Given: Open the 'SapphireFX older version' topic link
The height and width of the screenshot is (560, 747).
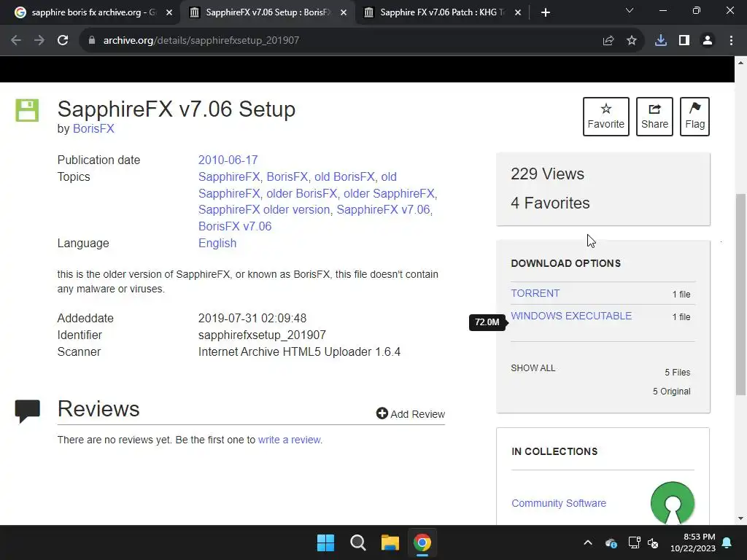Looking at the screenshot, I should pyautogui.click(x=264, y=209).
